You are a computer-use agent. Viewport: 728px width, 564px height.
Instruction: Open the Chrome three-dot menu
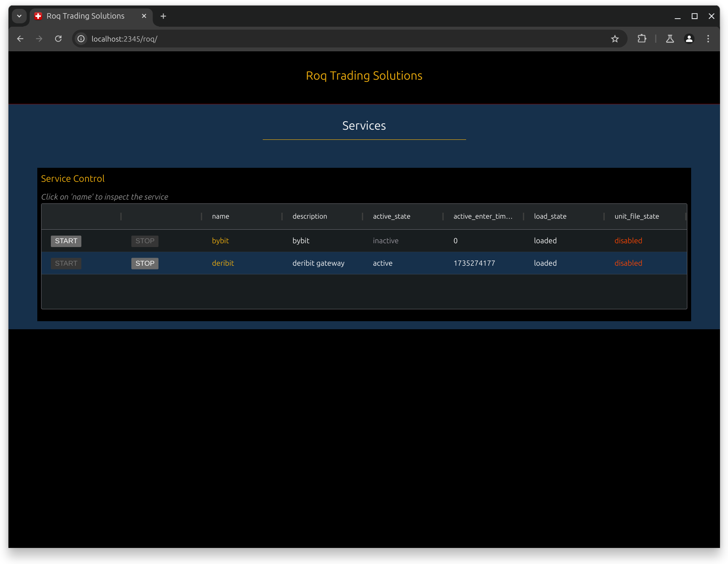pos(708,39)
